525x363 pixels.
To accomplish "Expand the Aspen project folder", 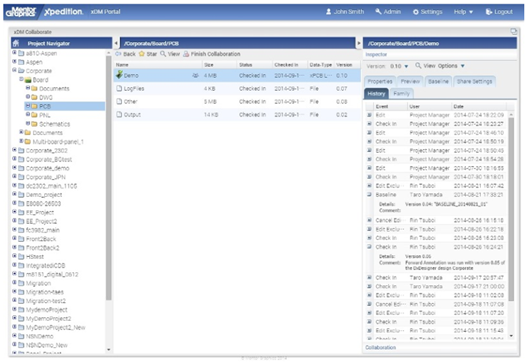I will pos(14,62).
